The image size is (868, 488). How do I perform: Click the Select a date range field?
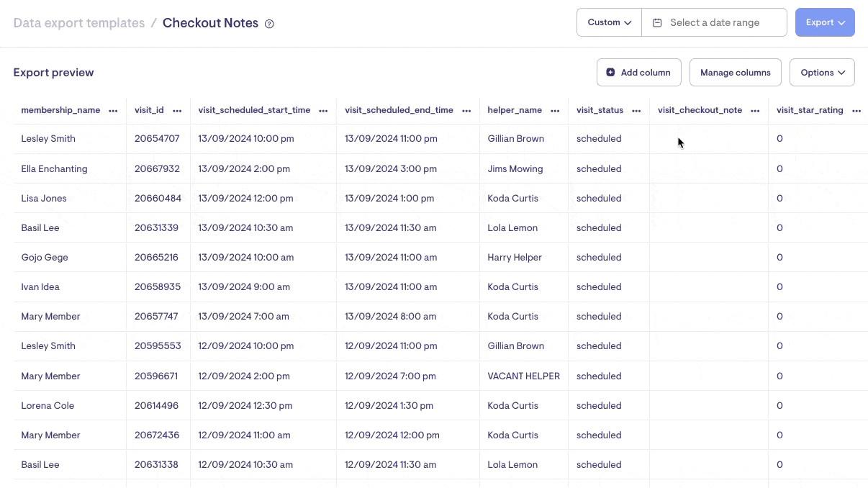(x=714, y=22)
